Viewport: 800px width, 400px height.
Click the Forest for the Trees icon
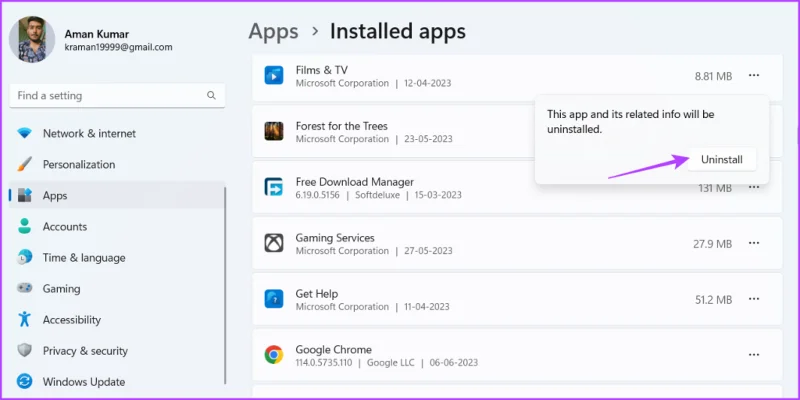pos(273,131)
